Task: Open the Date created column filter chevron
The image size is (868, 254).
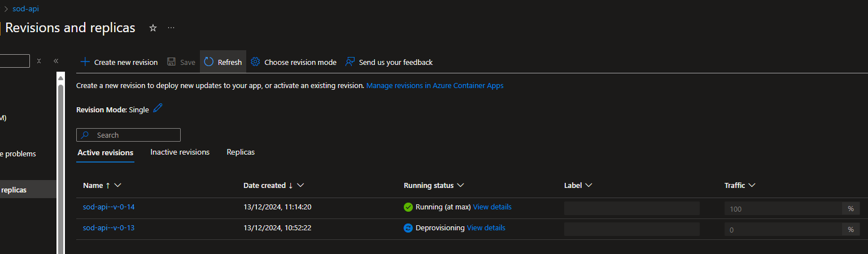Action: point(300,185)
